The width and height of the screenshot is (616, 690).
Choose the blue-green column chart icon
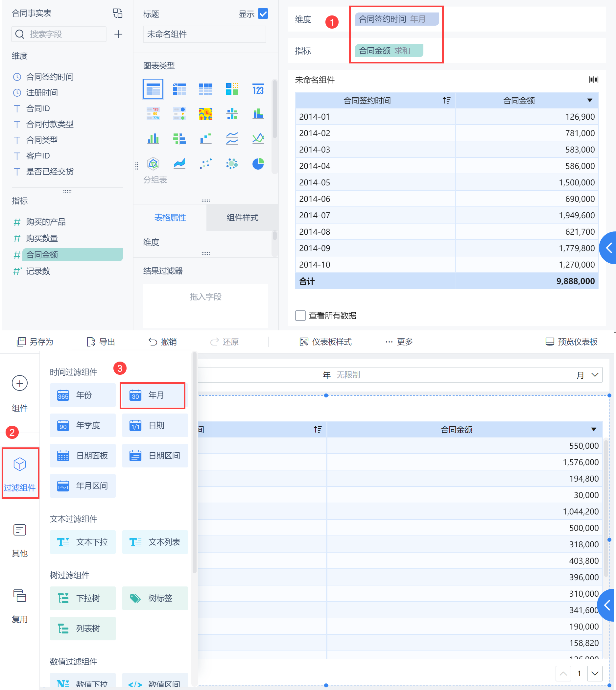pyautogui.click(x=153, y=138)
